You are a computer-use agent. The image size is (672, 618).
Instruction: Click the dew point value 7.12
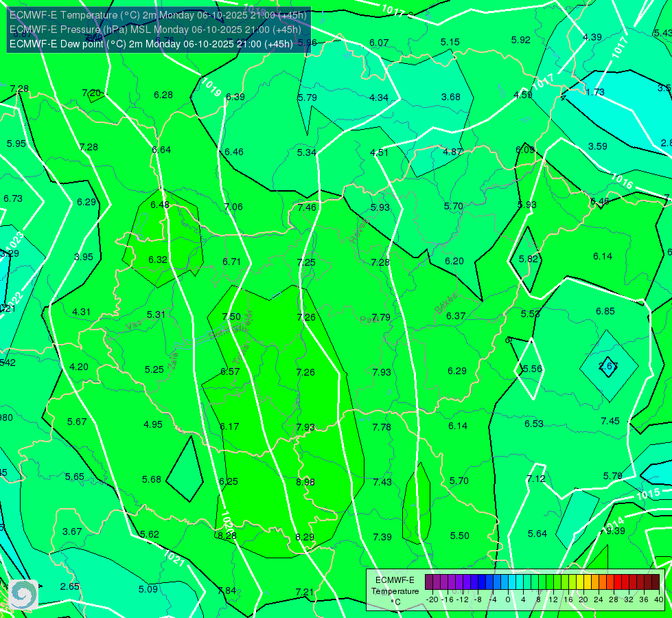pos(535,478)
